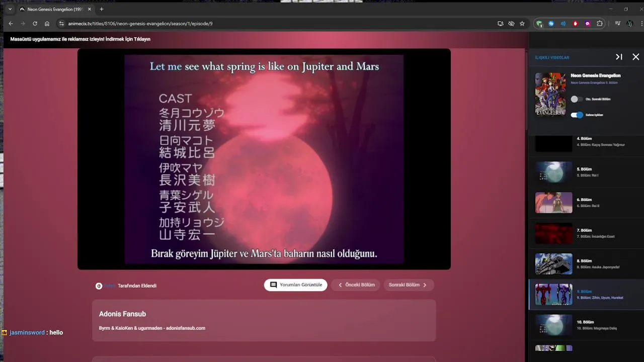The width and height of the screenshot is (644, 362).
Task: Click Yorumları Görüntüle button
Action: pyautogui.click(x=296, y=285)
